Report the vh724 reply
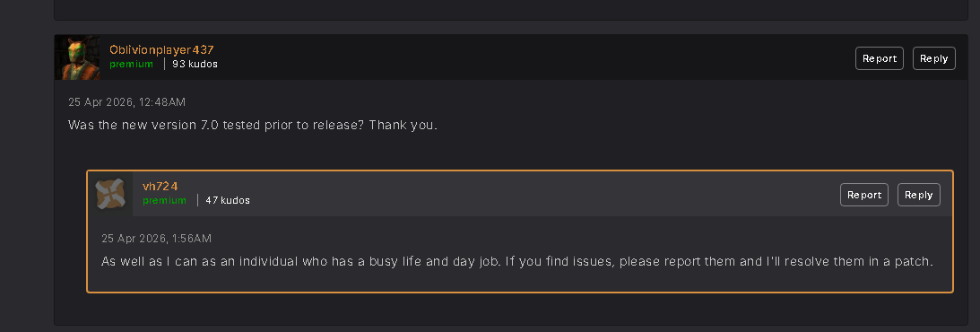 click(x=864, y=195)
